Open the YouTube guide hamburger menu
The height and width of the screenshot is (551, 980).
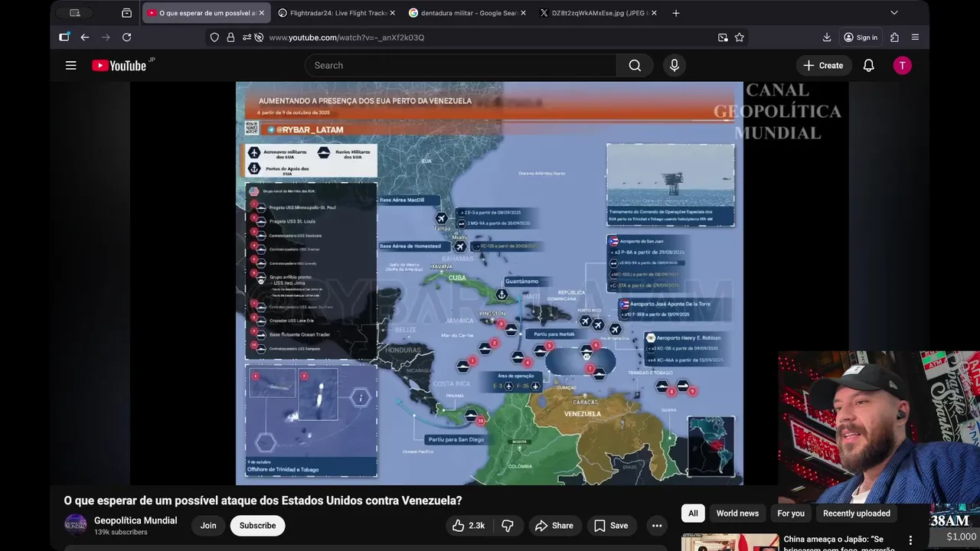[70, 66]
